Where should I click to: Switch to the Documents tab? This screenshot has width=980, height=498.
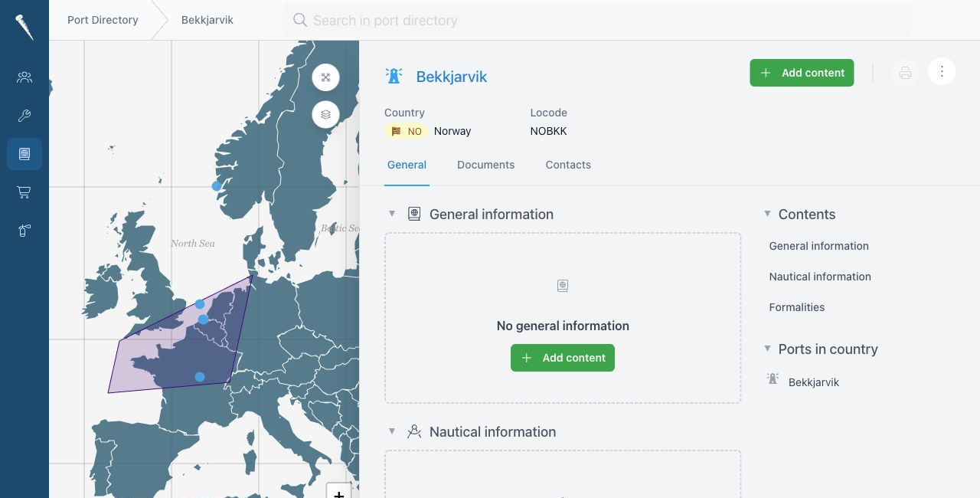coord(485,165)
